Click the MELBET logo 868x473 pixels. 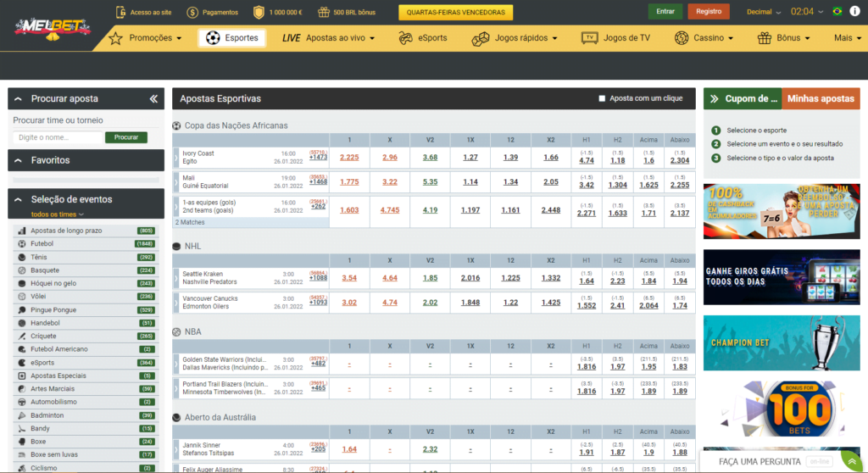click(53, 28)
